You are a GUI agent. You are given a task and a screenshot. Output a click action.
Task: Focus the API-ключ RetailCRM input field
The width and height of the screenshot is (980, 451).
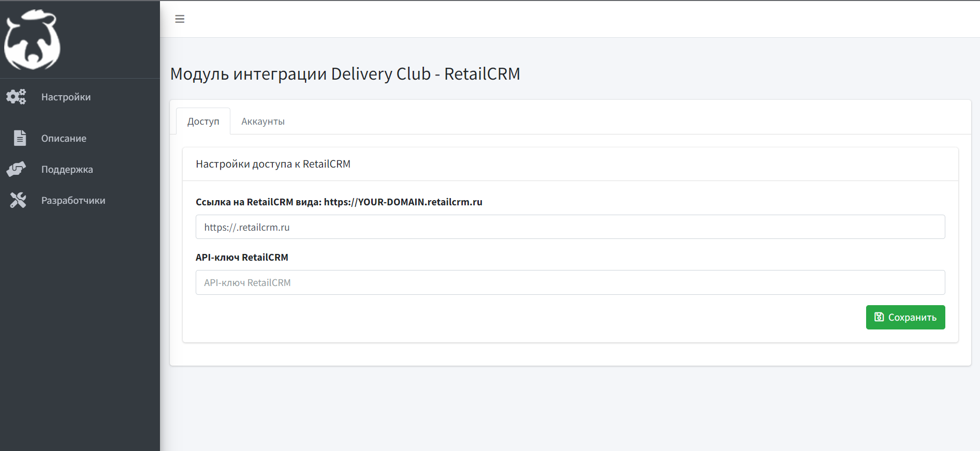(x=570, y=282)
